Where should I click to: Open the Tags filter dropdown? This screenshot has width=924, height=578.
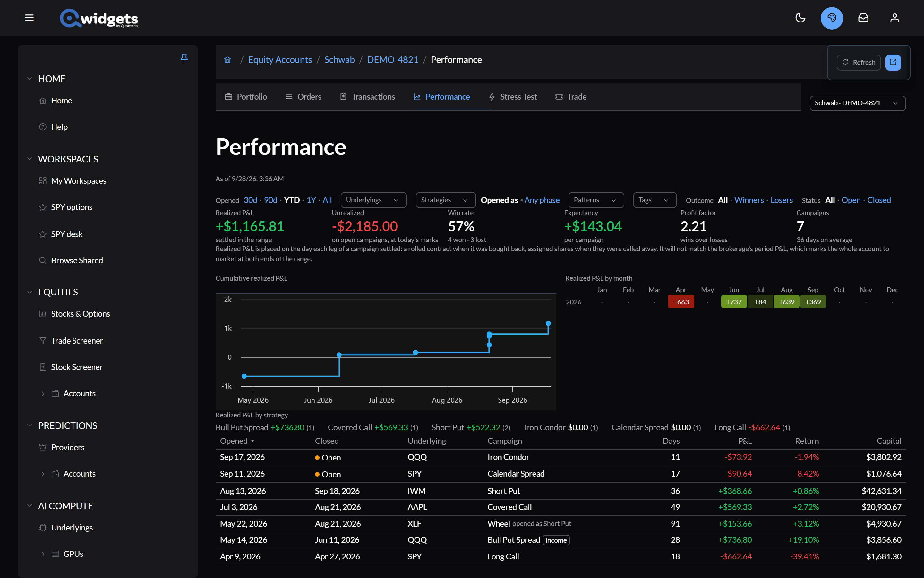(x=654, y=200)
